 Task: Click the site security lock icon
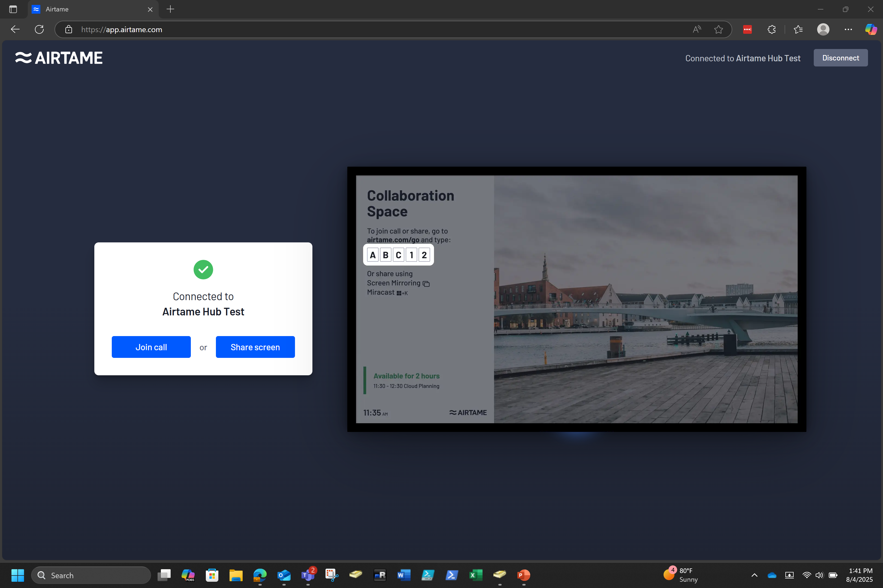point(69,29)
